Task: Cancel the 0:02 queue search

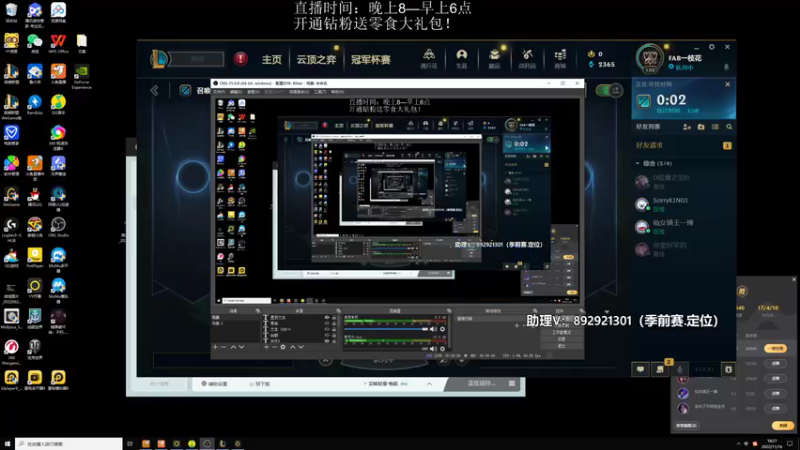Action: pos(728,84)
